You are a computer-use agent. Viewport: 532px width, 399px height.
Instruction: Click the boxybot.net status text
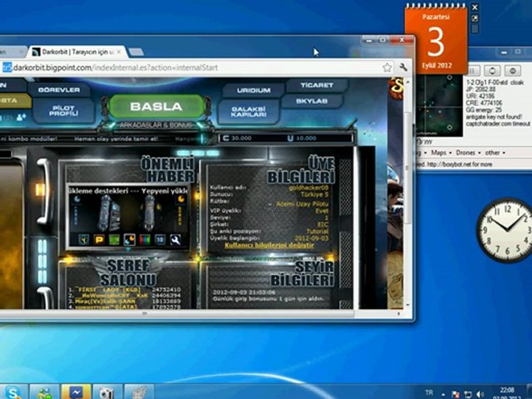pos(454,164)
